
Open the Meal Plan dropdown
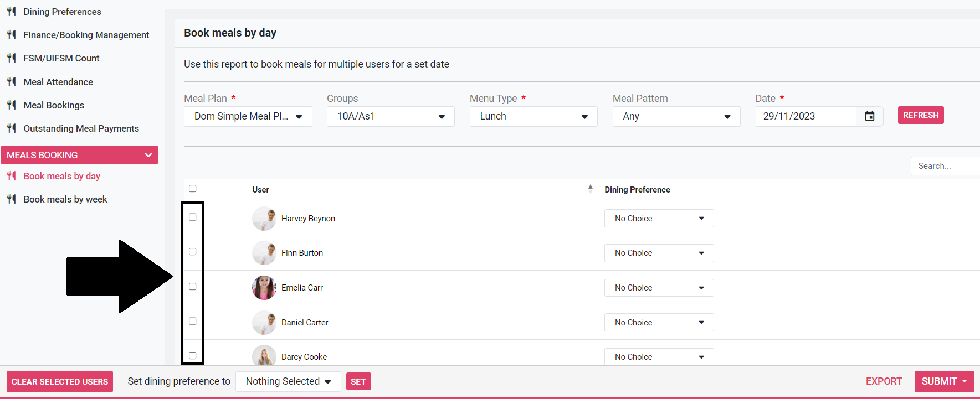(248, 116)
